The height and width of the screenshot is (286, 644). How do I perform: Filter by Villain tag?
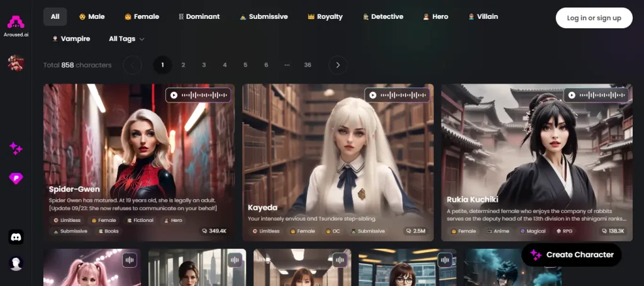[483, 17]
